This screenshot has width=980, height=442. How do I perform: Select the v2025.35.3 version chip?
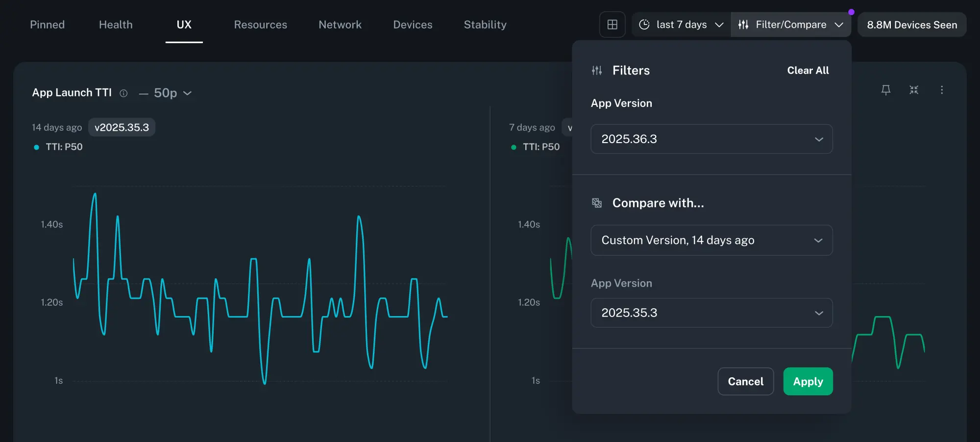pyautogui.click(x=122, y=127)
